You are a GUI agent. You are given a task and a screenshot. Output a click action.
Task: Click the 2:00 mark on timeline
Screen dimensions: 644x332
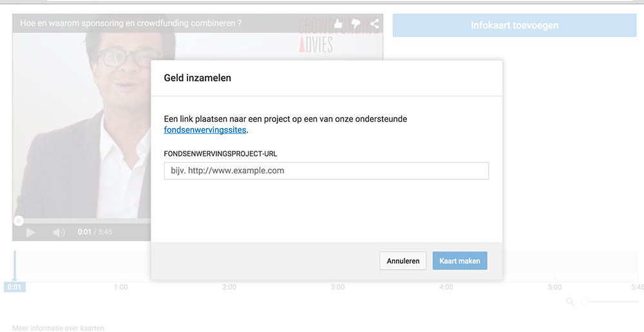point(229,287)
